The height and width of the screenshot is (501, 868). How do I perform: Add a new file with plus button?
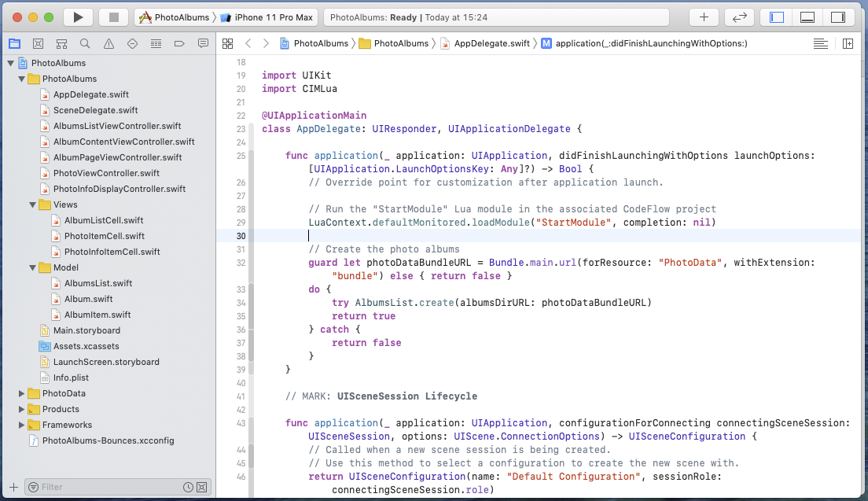pos(14,487)
